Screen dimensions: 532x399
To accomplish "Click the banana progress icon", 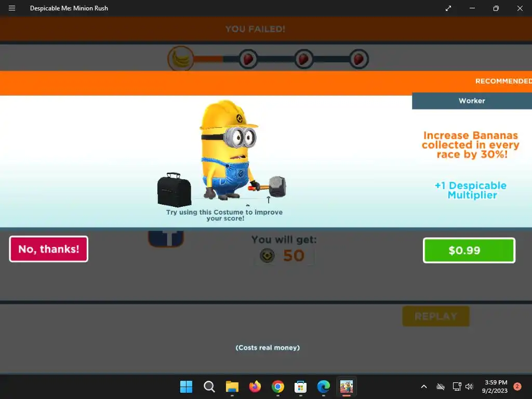I will 181,58.
